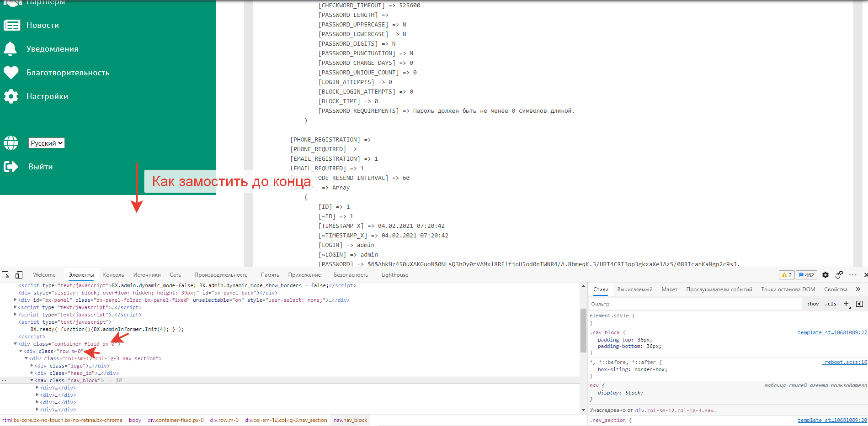Click the bell icon beside Уведомления
This screenshot has height=426, width=868.
click(10, 49)
